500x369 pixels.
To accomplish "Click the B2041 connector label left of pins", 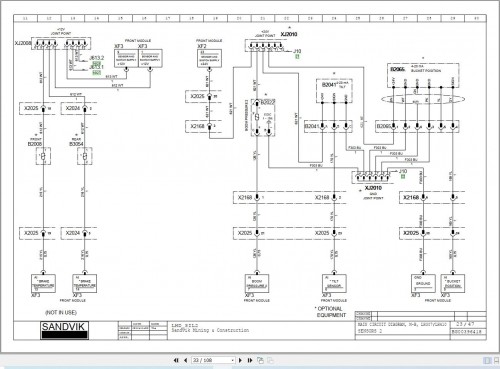I will click(312, 126).
